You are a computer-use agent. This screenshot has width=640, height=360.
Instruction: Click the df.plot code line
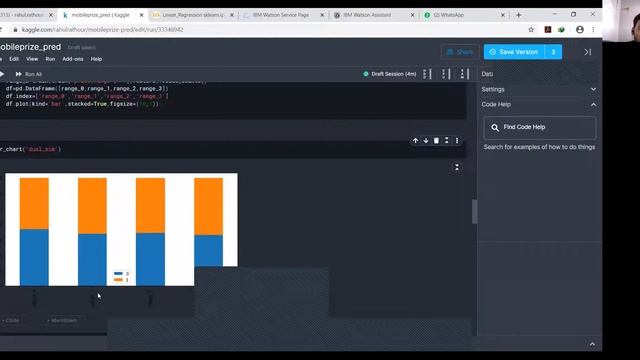coord(82,104)
